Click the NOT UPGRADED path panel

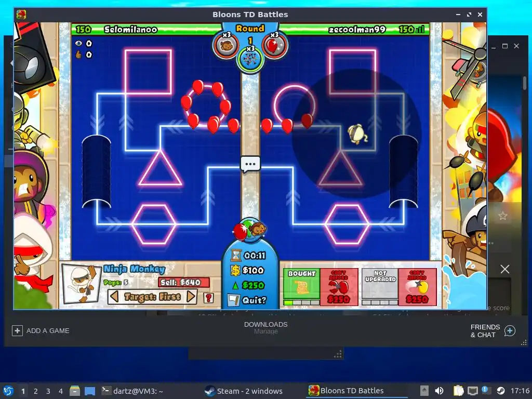[x=380, y=284]
